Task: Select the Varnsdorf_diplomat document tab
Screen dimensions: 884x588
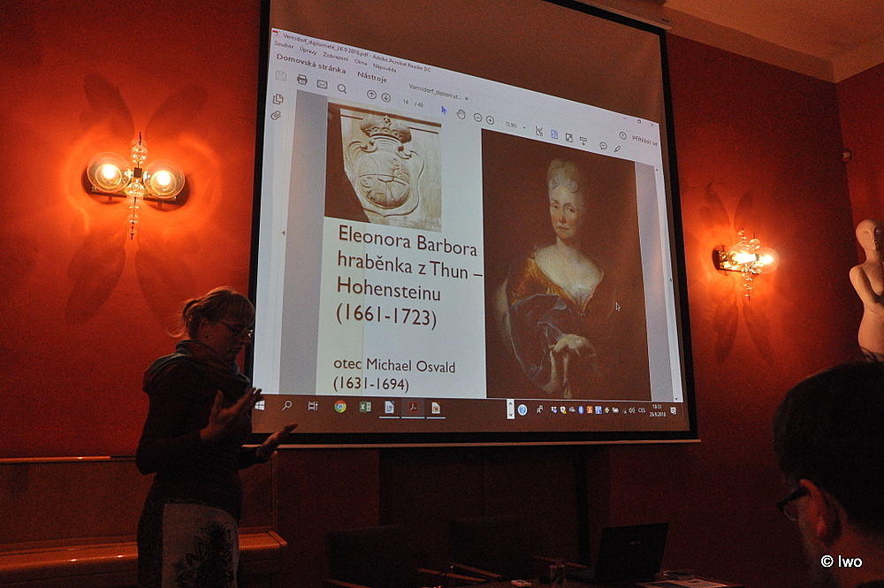Action: 434,92
